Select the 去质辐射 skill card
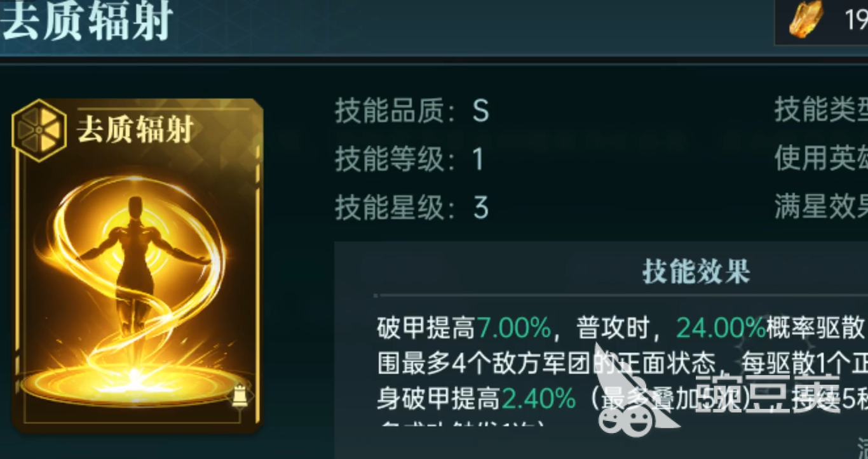Screen dimensions: 868x459 pos(137,266)
